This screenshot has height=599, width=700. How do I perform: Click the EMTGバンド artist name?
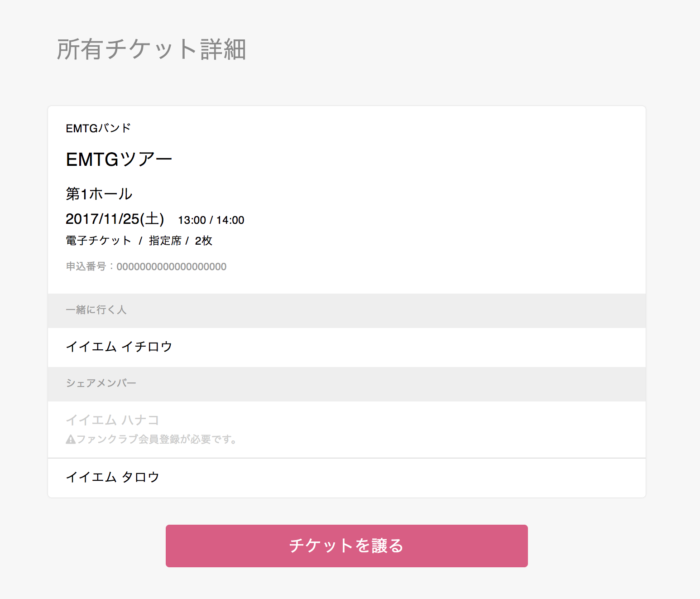click(98, 128)
